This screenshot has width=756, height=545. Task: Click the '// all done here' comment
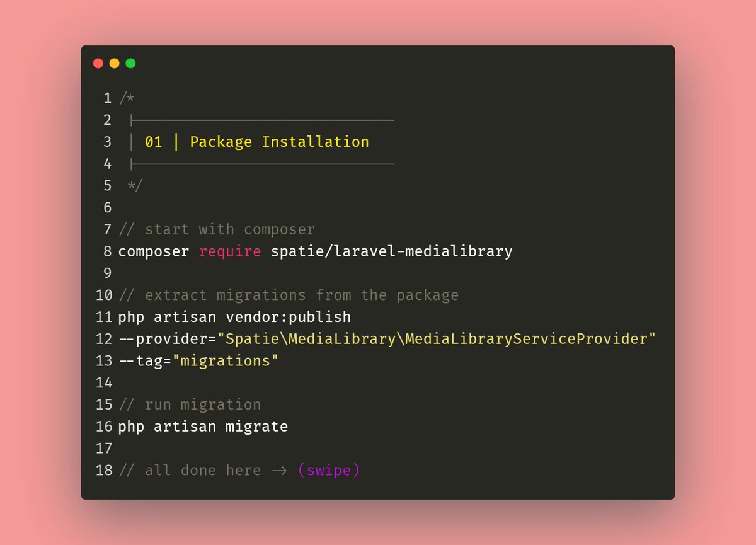(190, 470)
